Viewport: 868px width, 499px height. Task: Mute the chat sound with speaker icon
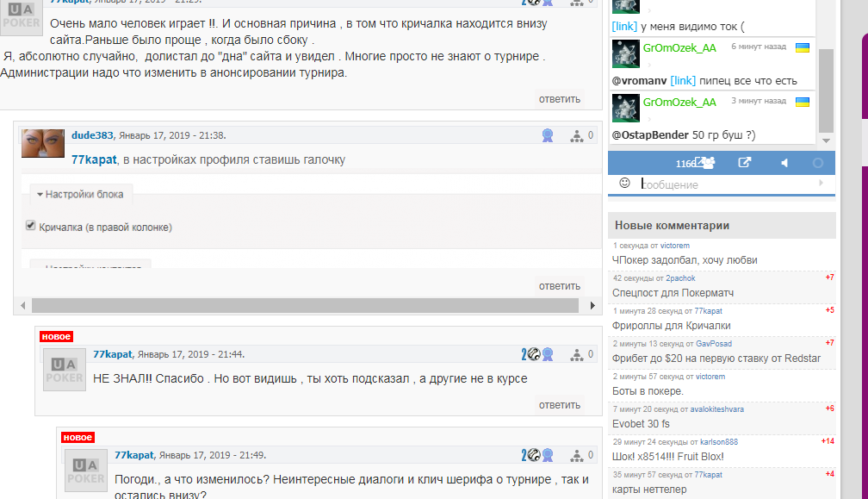784,163
